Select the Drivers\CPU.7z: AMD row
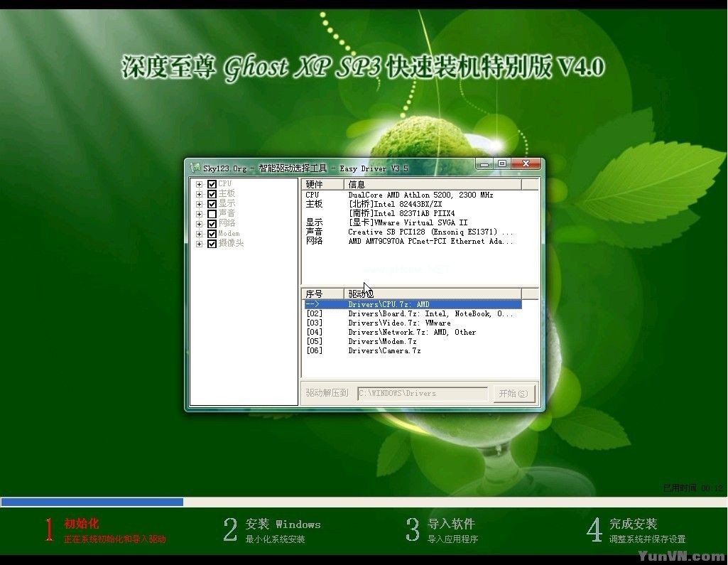This screenshot has width=728, height=565. click(413, 304)
